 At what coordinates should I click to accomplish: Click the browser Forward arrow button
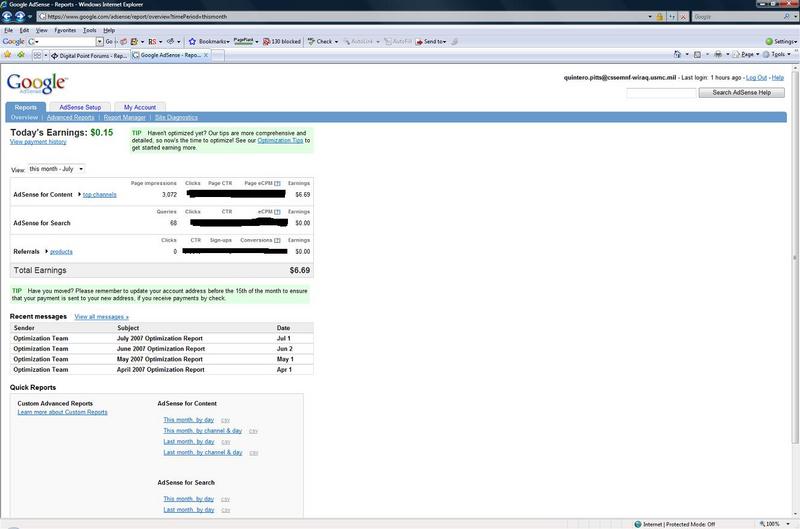tap(20, 16)
